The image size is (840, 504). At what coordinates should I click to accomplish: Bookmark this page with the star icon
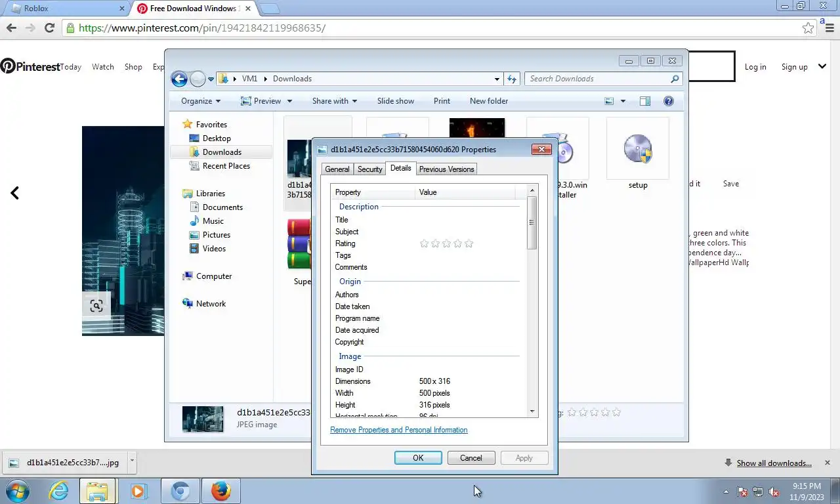click(x=808, y=28)
